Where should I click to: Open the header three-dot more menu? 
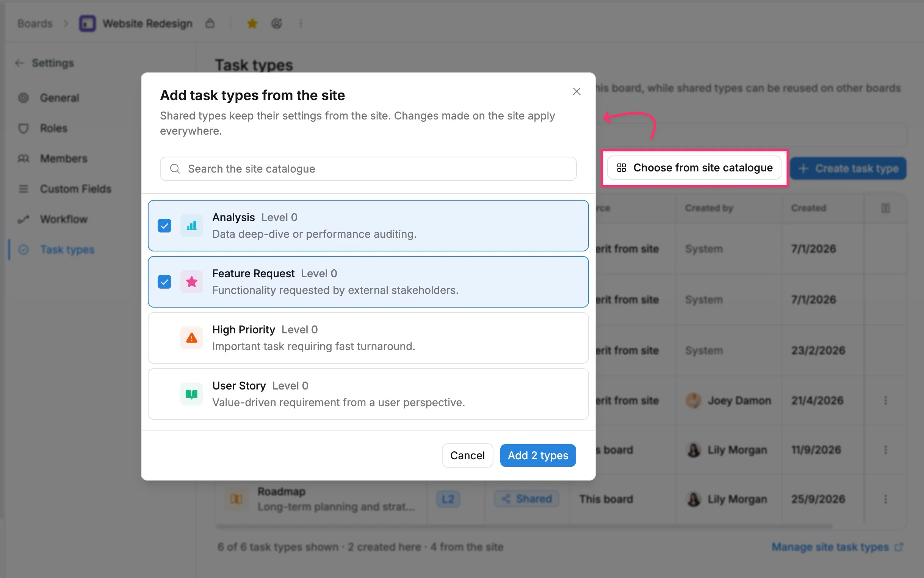click(301, 23)
